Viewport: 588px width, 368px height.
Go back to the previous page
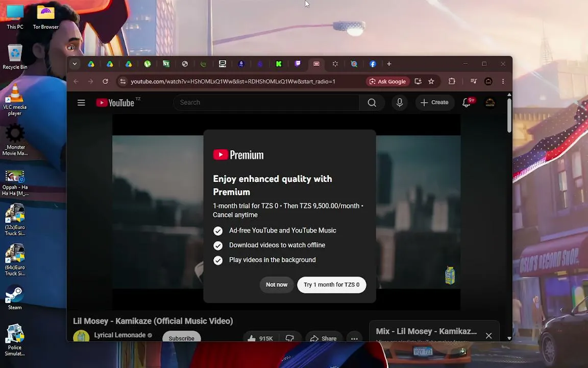coord(76,81)
